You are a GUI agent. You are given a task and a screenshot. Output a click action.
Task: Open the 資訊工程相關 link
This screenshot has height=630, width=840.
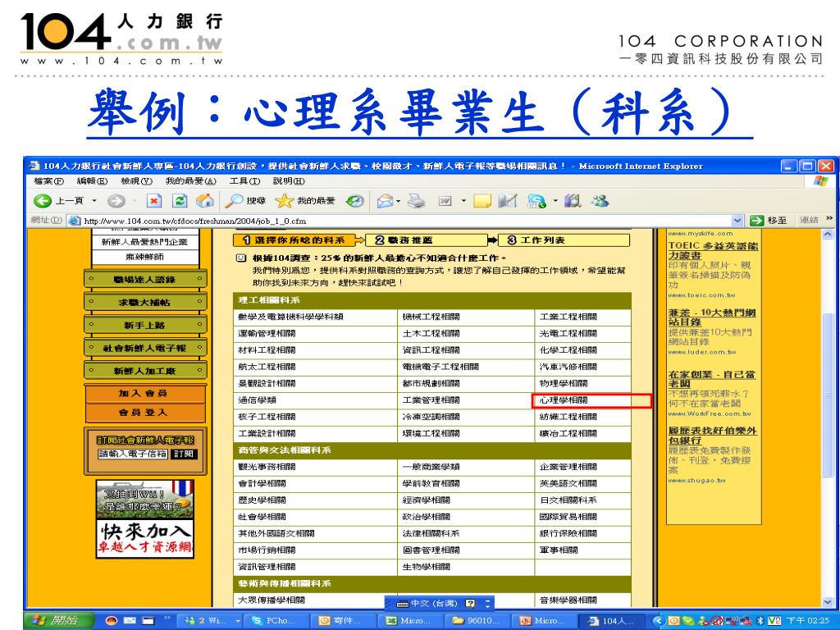[x=431, y=349]
